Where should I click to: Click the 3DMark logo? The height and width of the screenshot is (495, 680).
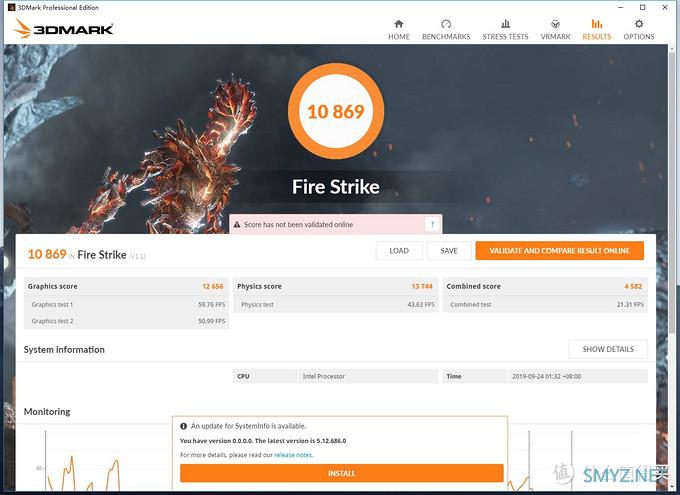click(x=64, y=29)
